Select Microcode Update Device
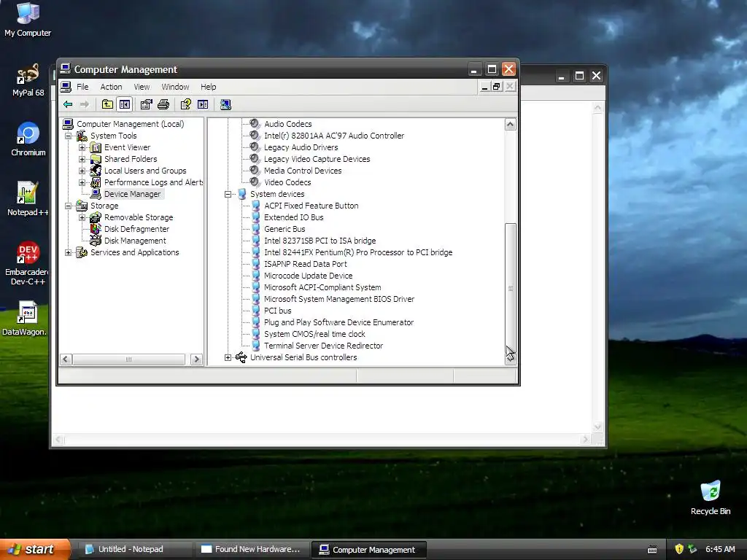 click(309, 276)
